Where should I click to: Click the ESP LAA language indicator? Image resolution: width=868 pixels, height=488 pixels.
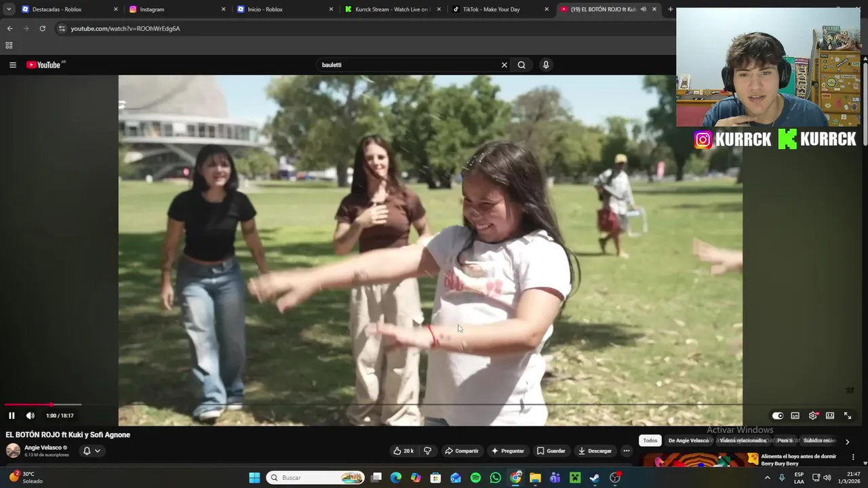[799, 478]
